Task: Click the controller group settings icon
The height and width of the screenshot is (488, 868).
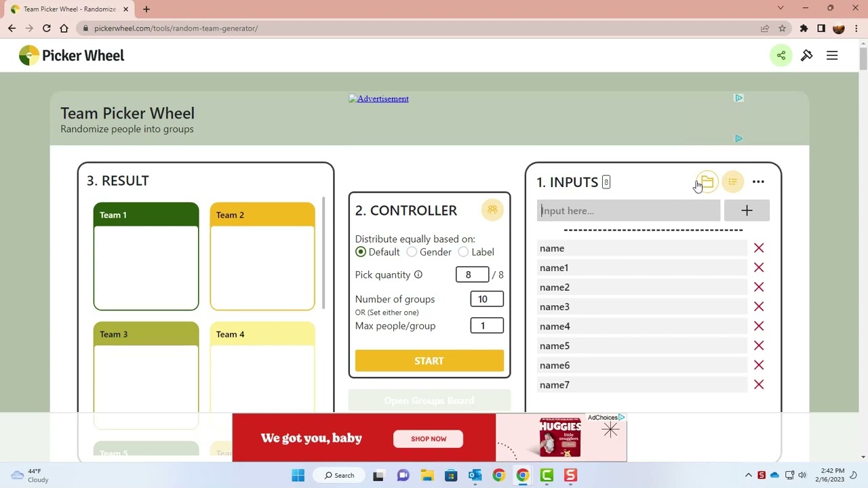Action: click(x=492, y=210)
